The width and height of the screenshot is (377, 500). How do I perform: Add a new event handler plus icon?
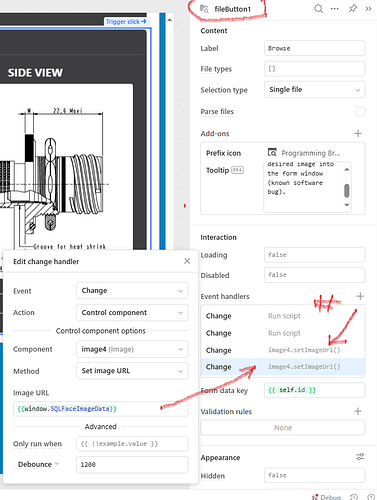360,296
